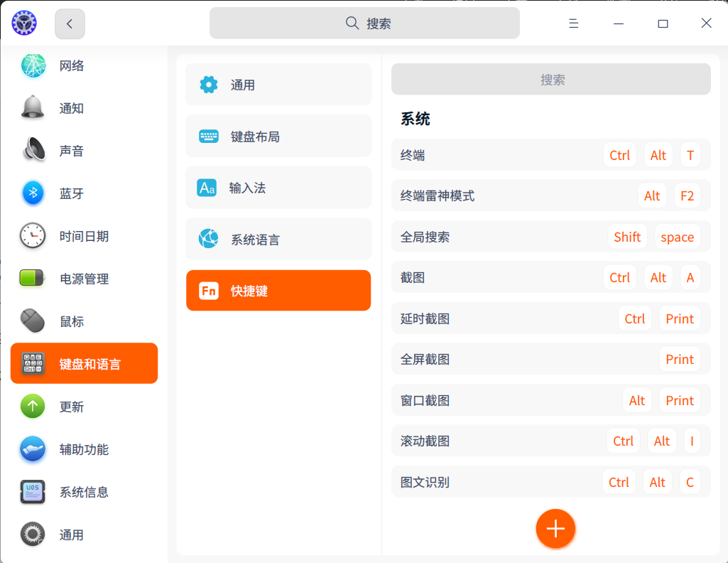Open 时间日期 settings label
728x563 pixels.
pos(84,236)
